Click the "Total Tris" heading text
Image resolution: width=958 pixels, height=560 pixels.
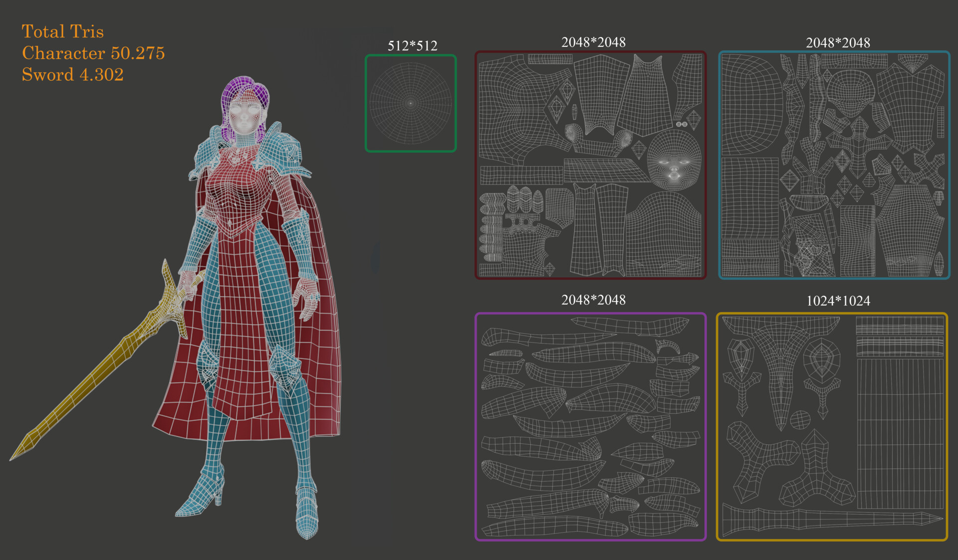tap(63, 31)
